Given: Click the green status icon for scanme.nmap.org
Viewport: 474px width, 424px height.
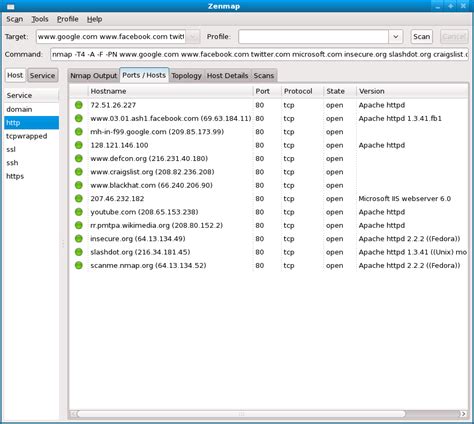Looking at the screenshot, I should [79, 265].
